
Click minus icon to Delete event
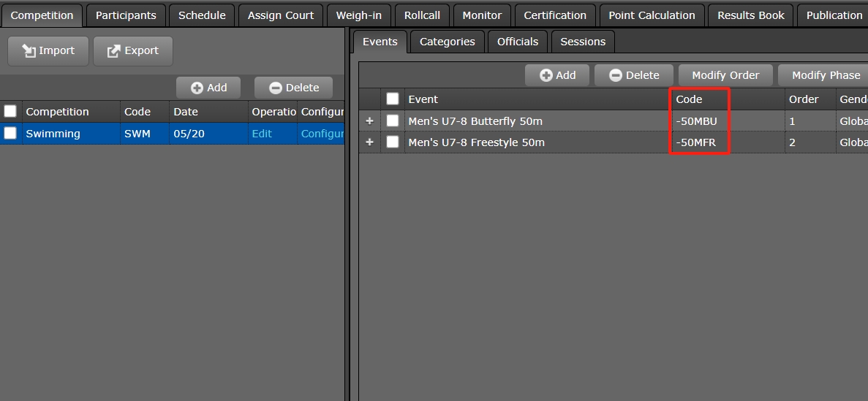coord(616,75)
